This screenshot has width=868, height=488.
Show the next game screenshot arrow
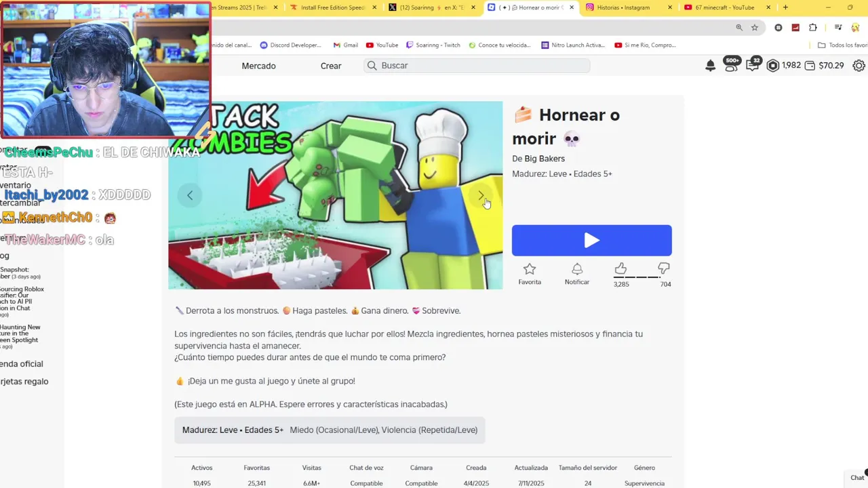pyautogui.click(x=481, y=195)
